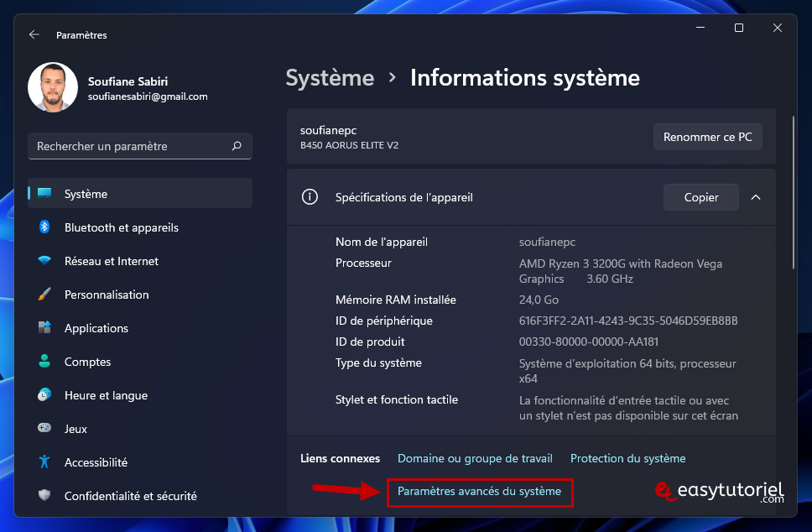Open Bluetooth et appareils settings
Screen dimensions: 812x532
(140, 227)
